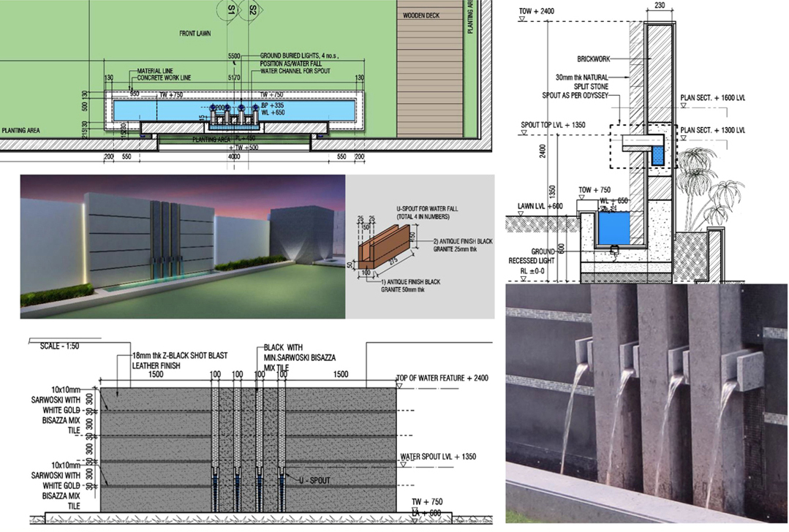
Task: Open the night render of the water wall
Action: pyautogui.click(x=183, y=246)
